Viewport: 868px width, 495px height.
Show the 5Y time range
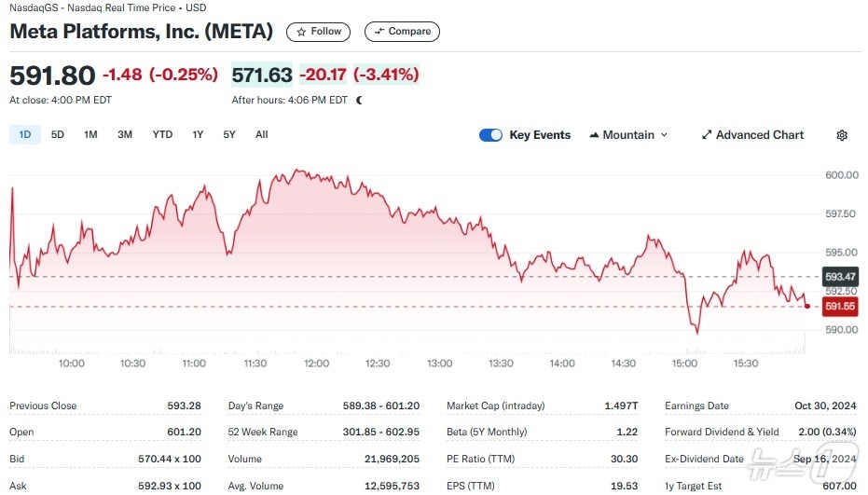[229, 134]
